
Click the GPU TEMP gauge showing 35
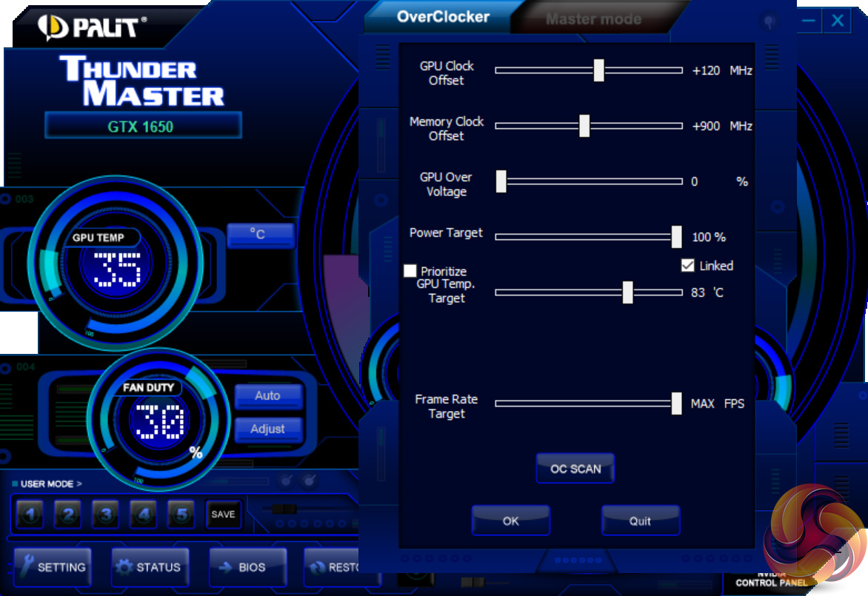(x=116, y=264)
